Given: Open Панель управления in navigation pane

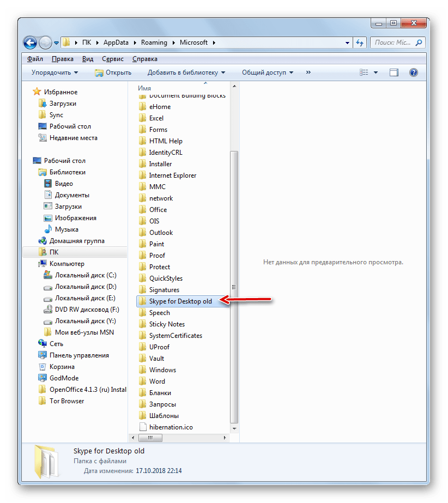Looking at the screenshot, I should pos(74,355).
